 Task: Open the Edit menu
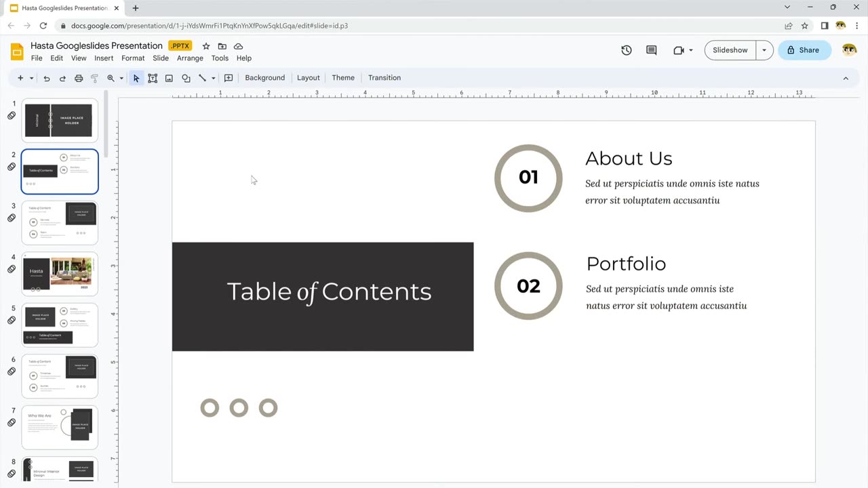56,58
